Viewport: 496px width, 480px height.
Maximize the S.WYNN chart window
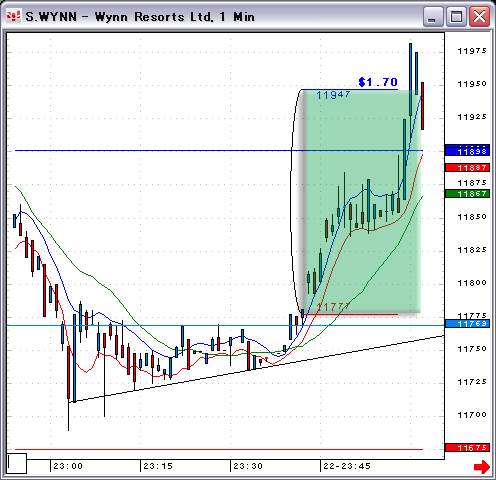tap(456, 16)
